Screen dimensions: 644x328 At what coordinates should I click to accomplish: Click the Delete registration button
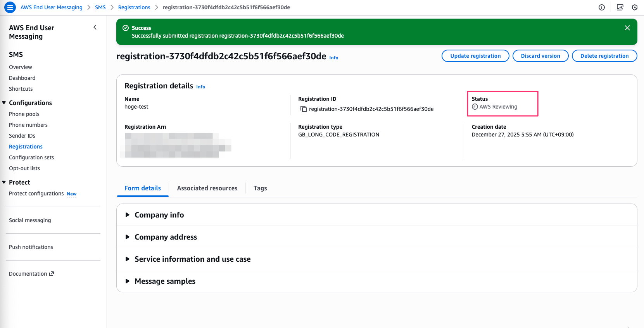coord(604,56)
